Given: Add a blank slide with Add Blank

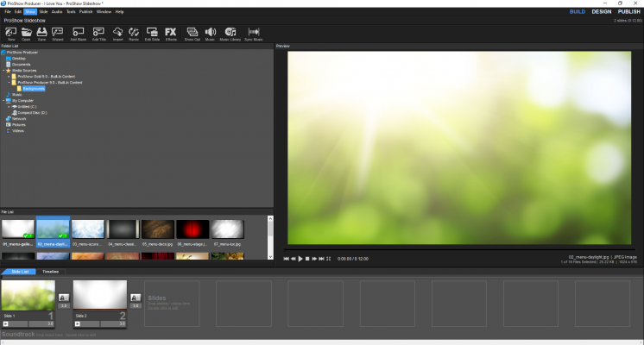Looking at the screenshot, I should click(x=78, y=34).
